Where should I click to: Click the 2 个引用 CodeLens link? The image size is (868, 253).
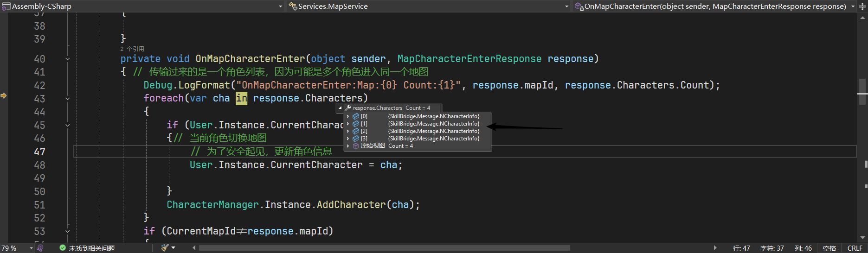click(132, 49)
